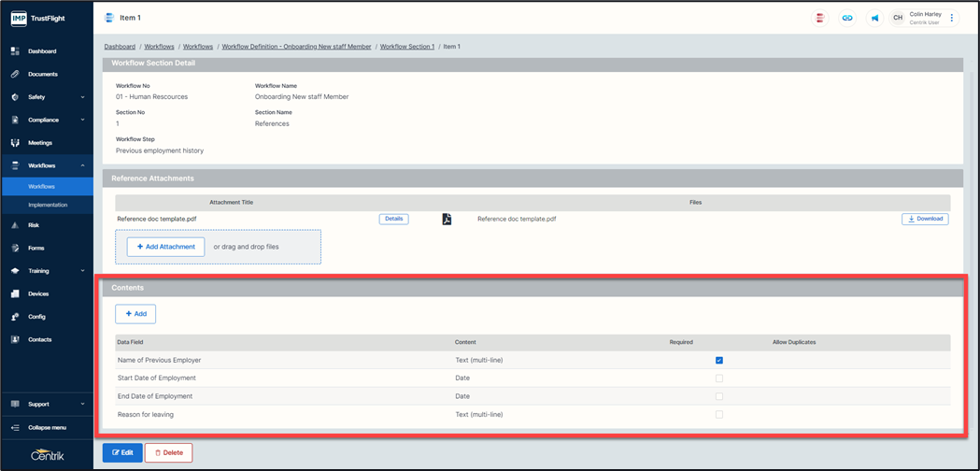This screenshot has width=980, height=471.
Task: Uncheck Required for Name of Previous Employer
Action: pos(718,360)
